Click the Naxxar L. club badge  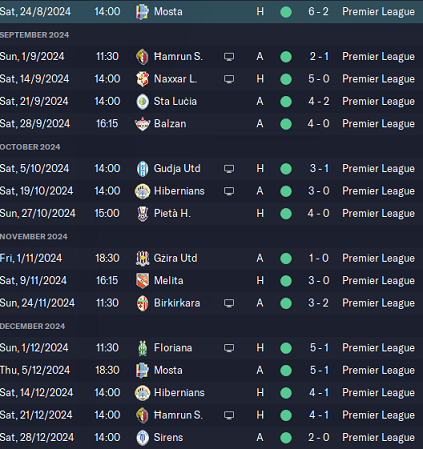point(142,79)
